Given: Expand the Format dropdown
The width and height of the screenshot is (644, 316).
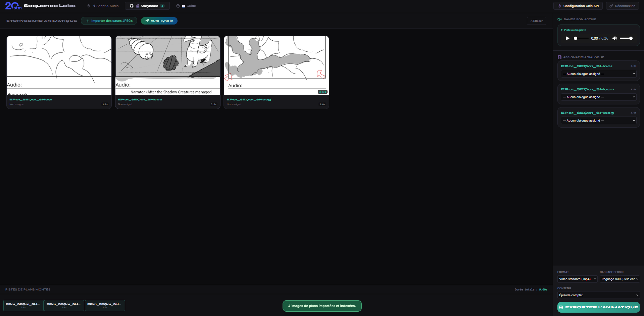Looking at the screenshot, I should (578, 279).
